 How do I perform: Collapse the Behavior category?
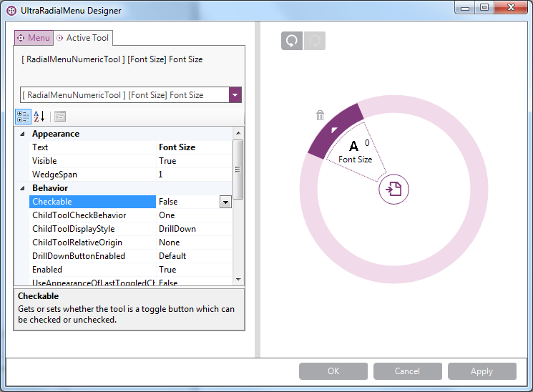click(22, 188)
